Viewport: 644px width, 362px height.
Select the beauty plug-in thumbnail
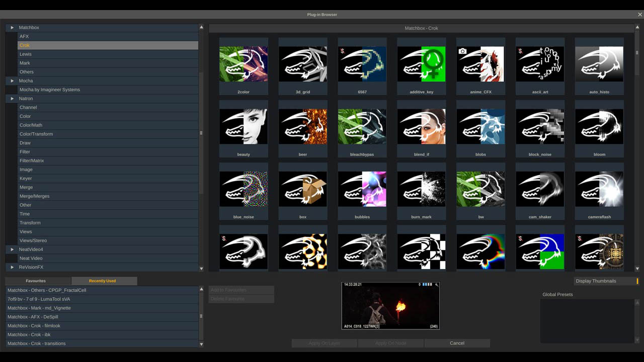tap(244, 127)
